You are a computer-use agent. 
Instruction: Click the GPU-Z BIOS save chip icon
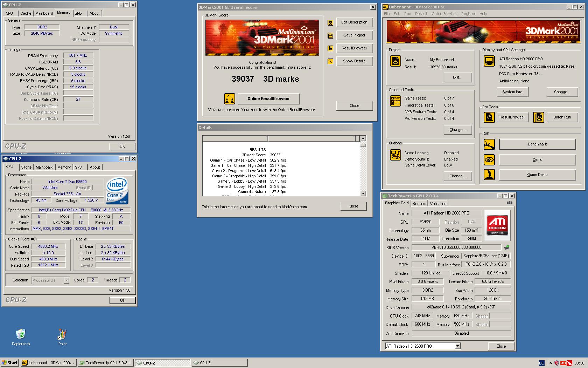pos(506,247)
